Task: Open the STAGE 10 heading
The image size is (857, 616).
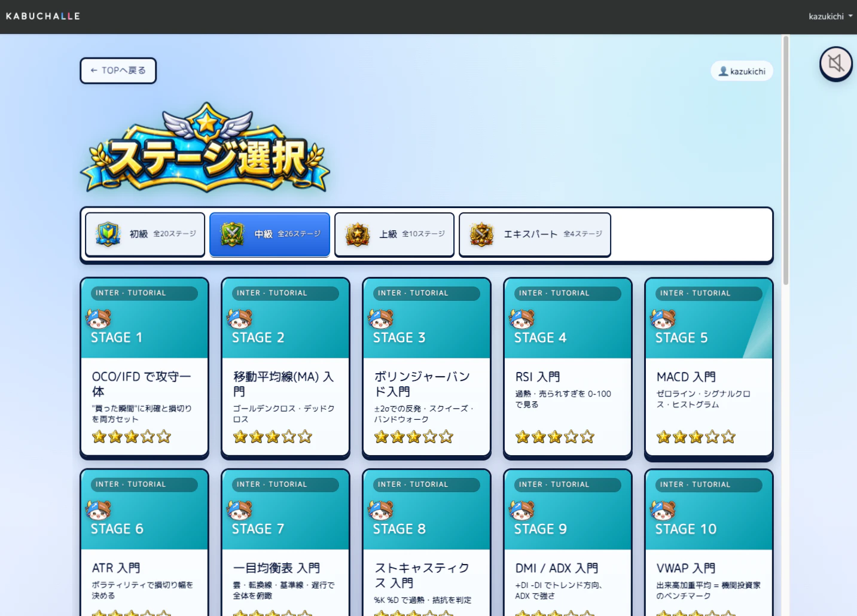Action: coord(686,529)
